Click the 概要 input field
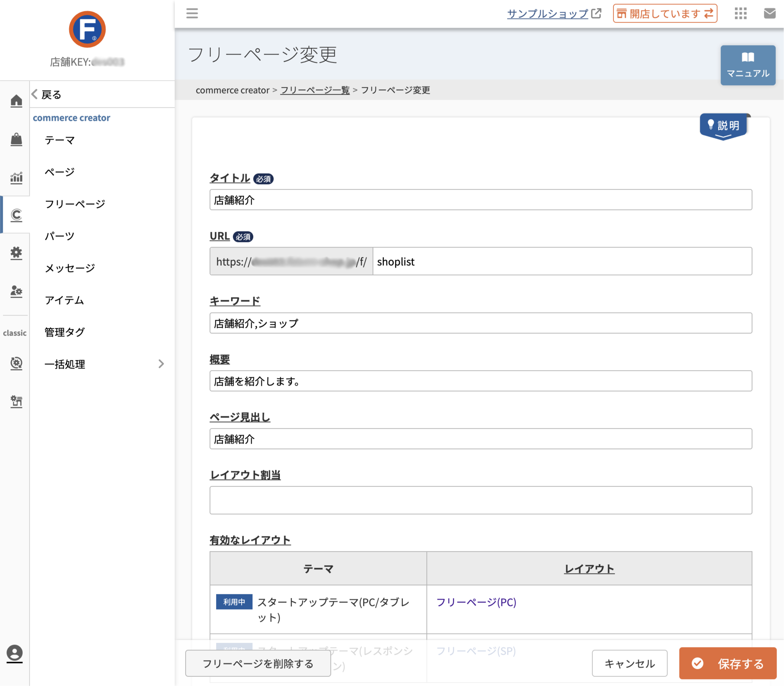 pos(481,381)
